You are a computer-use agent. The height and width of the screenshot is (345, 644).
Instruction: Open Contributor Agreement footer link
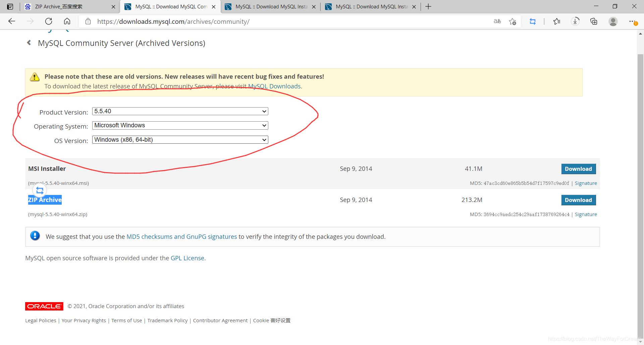click(x=220, y=320)
